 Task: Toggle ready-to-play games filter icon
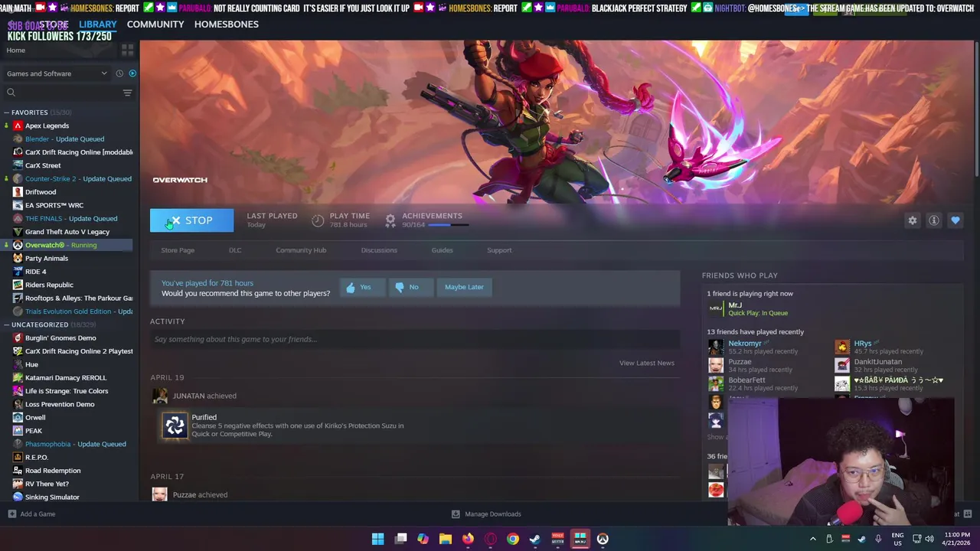tap(132, 73)
